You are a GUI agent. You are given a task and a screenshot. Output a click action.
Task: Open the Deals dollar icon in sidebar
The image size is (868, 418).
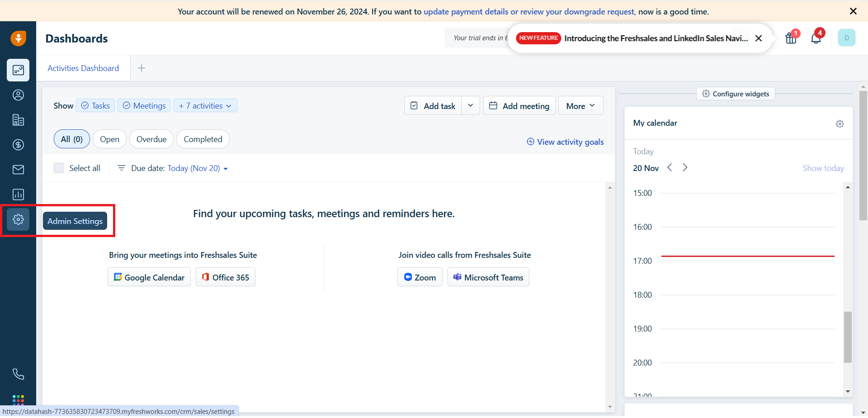18,145
